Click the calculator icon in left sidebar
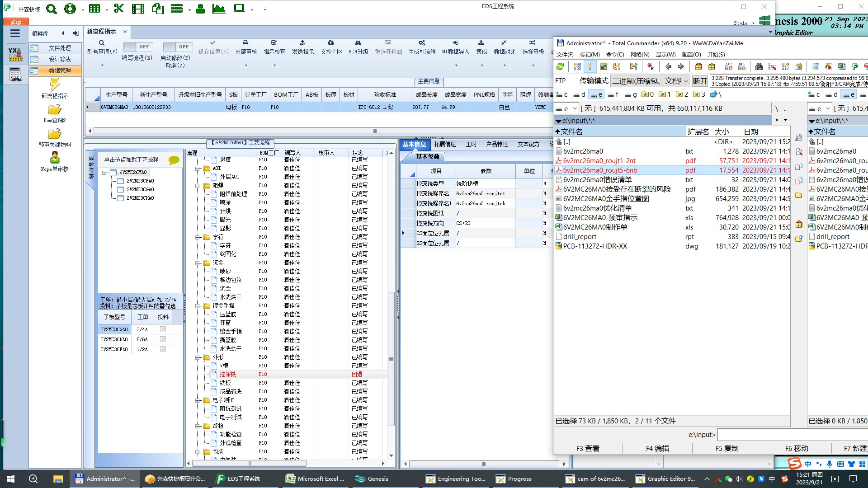868x488 pixels. click(x=15, y=75)
